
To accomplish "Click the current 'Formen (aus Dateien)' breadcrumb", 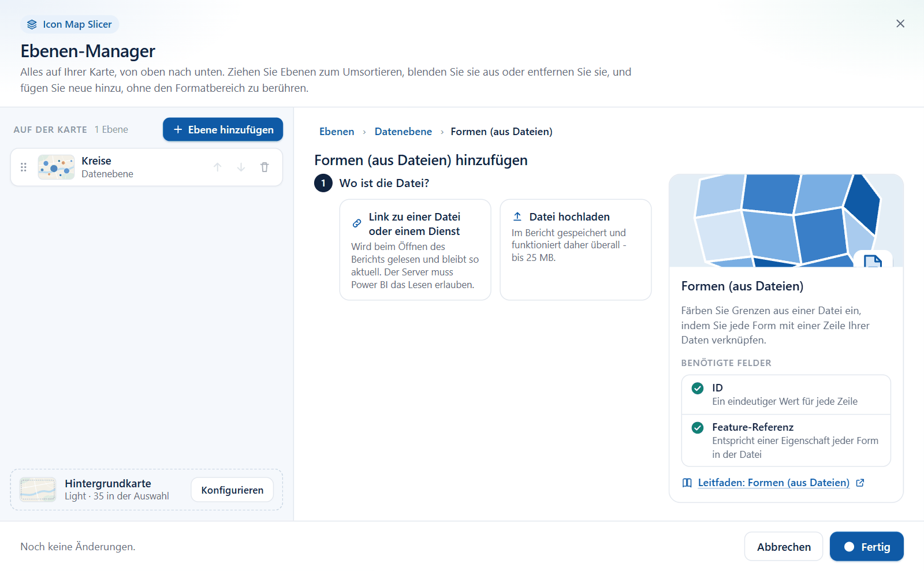I will [501, 132].
